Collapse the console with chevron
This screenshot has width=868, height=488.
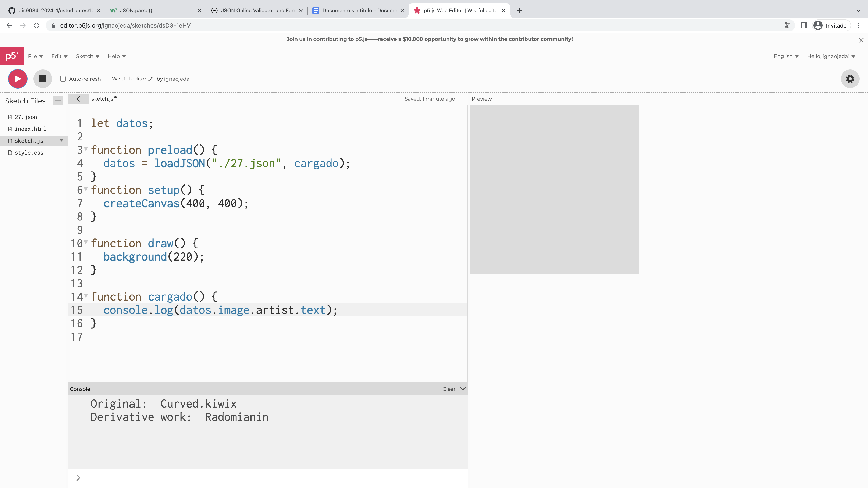click(x=463, y=389)
